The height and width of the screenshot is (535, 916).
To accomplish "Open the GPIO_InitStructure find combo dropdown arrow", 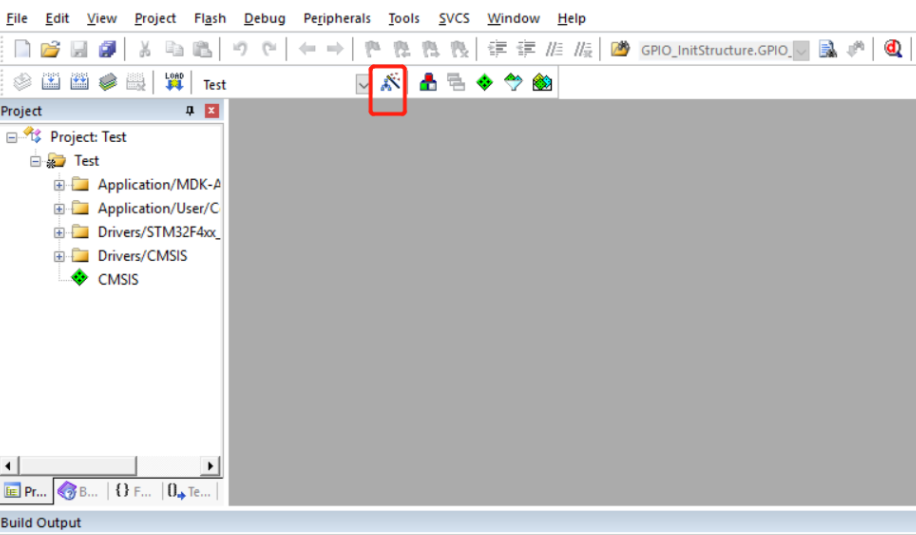I will coord(802,51).
